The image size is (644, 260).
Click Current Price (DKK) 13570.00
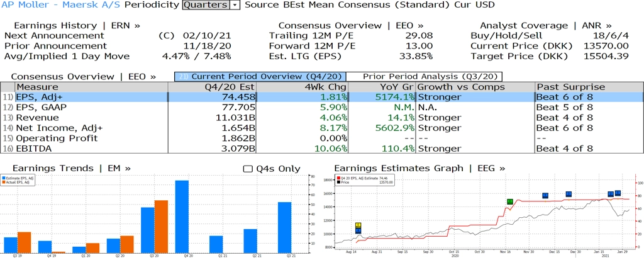[x=606, y=46]
